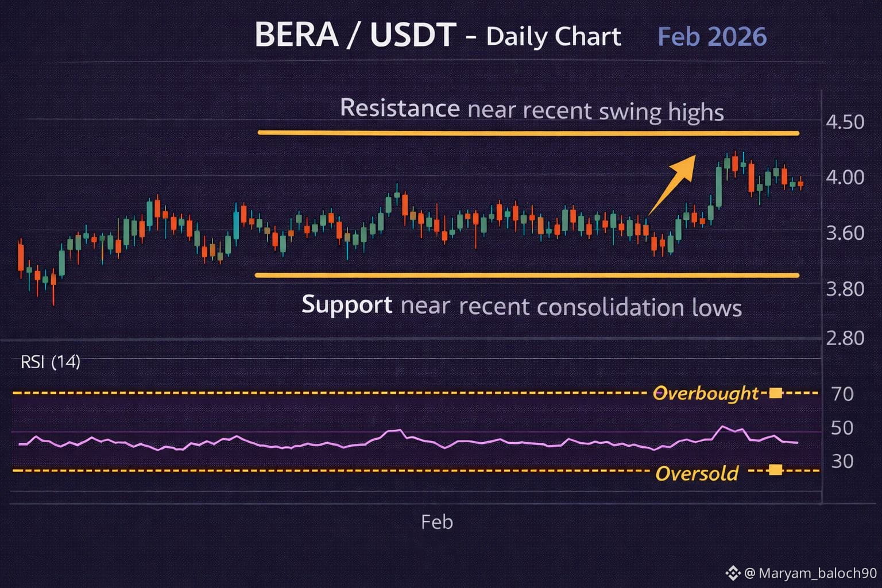Click the 4.00 price axis label
This screenshot has width=882, height=588.
pos(845,177)
